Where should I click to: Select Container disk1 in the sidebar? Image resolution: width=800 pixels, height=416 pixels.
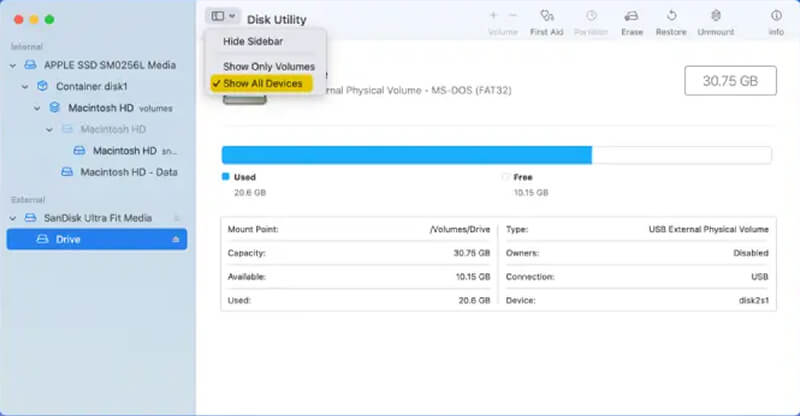point(97,86)
